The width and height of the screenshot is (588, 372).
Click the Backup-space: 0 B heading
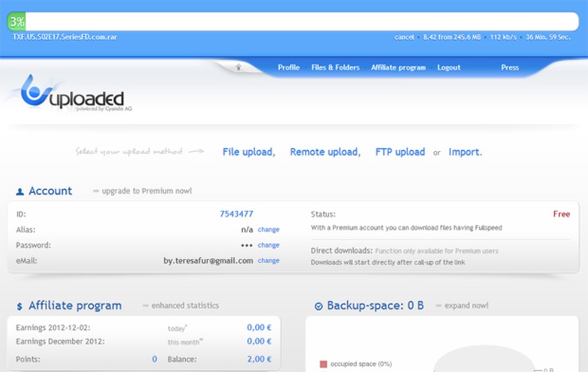(x=375, y=306)
